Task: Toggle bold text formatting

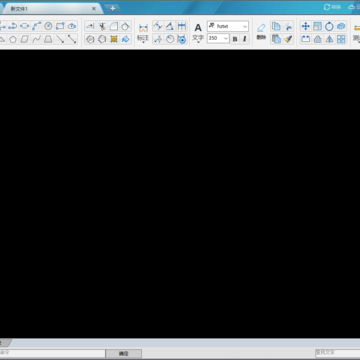Action: click(235, 39)
